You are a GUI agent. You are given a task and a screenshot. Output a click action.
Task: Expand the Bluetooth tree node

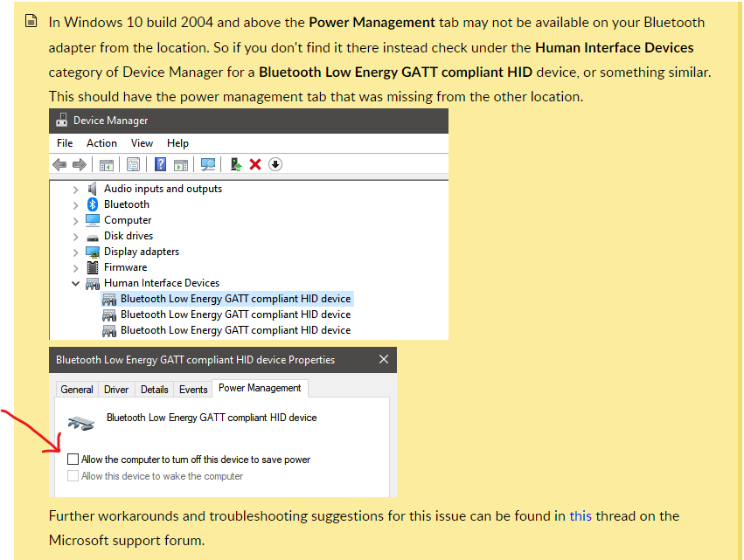pos(75,204)
